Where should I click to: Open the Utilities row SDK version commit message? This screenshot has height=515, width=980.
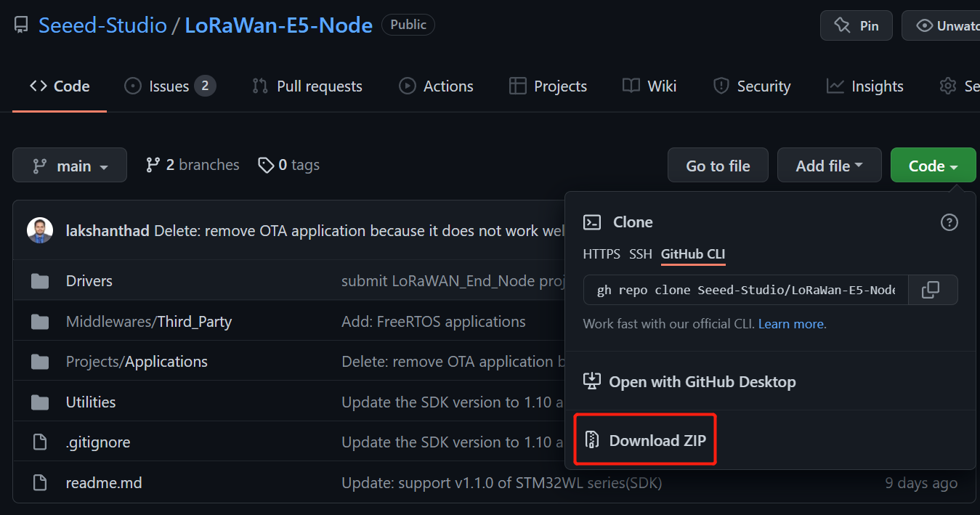click(453, 402)
